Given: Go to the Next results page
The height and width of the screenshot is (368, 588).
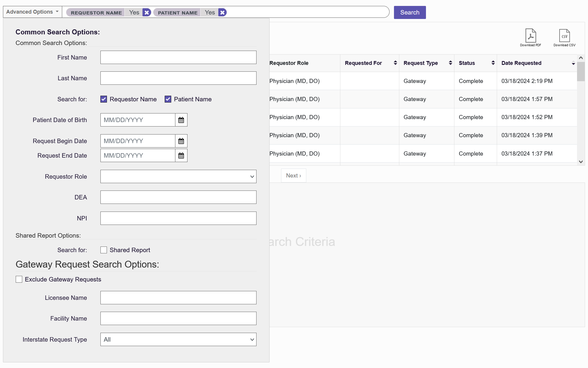Looking at the screenshot, I should pos(294,176).
